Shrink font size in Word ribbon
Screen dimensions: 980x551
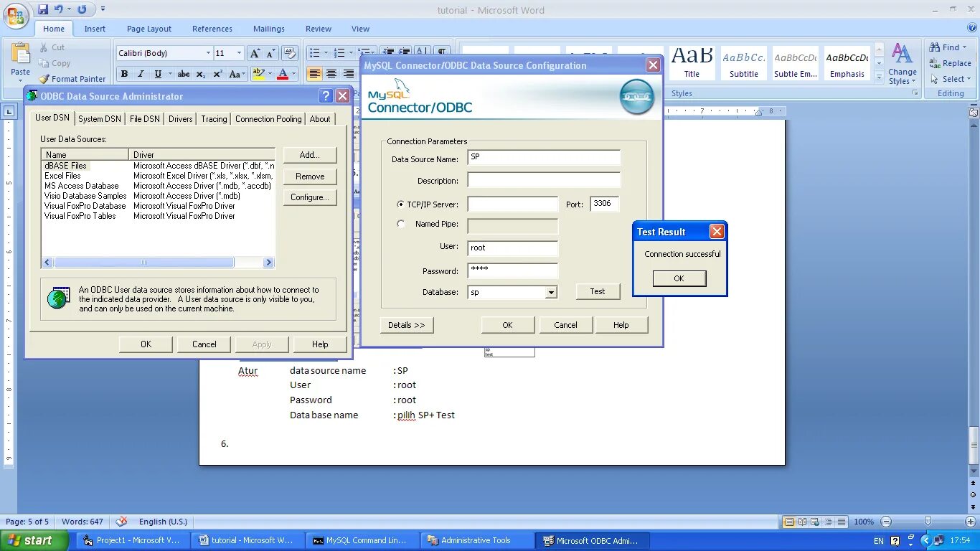(x=270, y=53)
